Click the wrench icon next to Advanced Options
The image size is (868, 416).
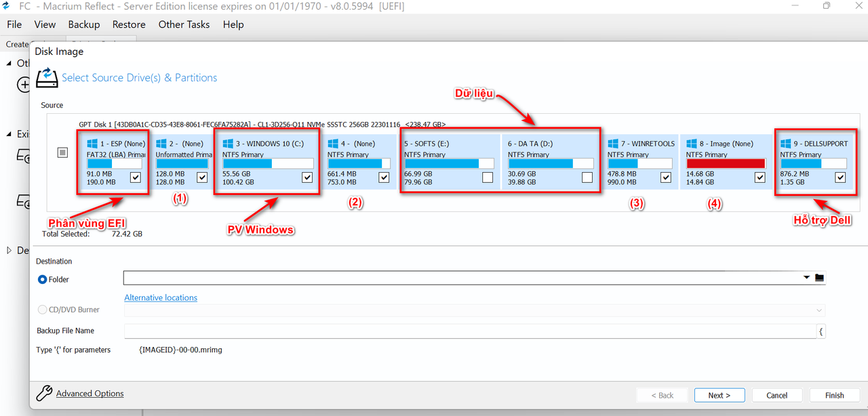click(x=44, y=393)
